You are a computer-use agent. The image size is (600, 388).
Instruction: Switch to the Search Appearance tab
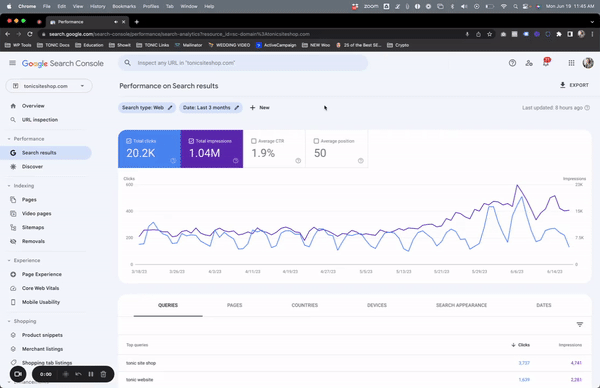point(461,305)
